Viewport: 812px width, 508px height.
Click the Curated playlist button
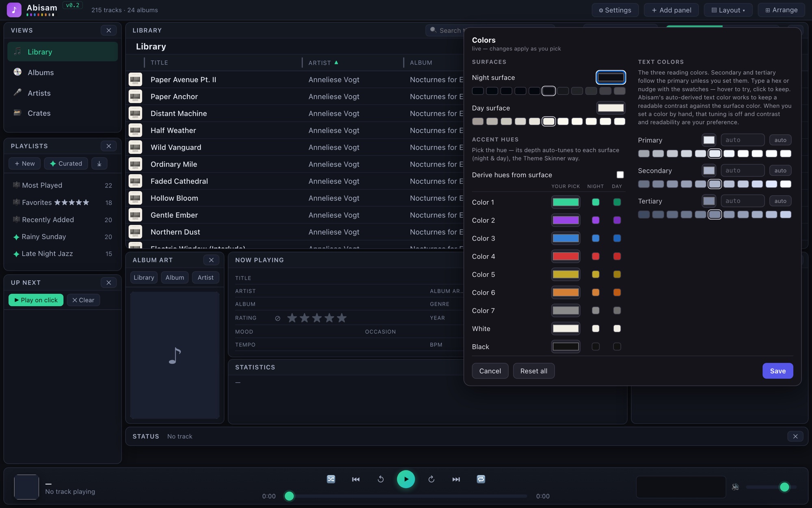point(66,163)
